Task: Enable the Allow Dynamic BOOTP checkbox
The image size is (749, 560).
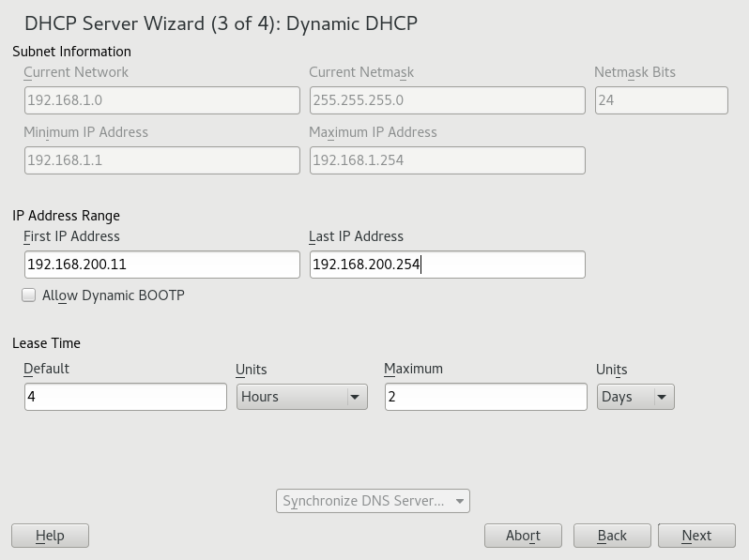Action: click(29, 295)
